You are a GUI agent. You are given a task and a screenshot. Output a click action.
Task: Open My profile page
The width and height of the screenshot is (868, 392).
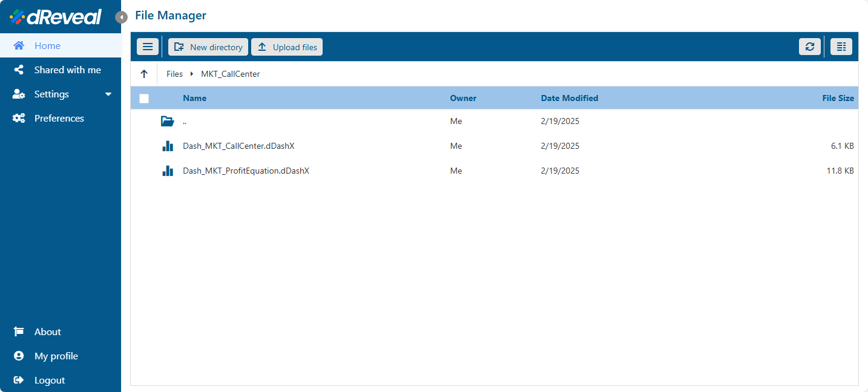point(56,356)
